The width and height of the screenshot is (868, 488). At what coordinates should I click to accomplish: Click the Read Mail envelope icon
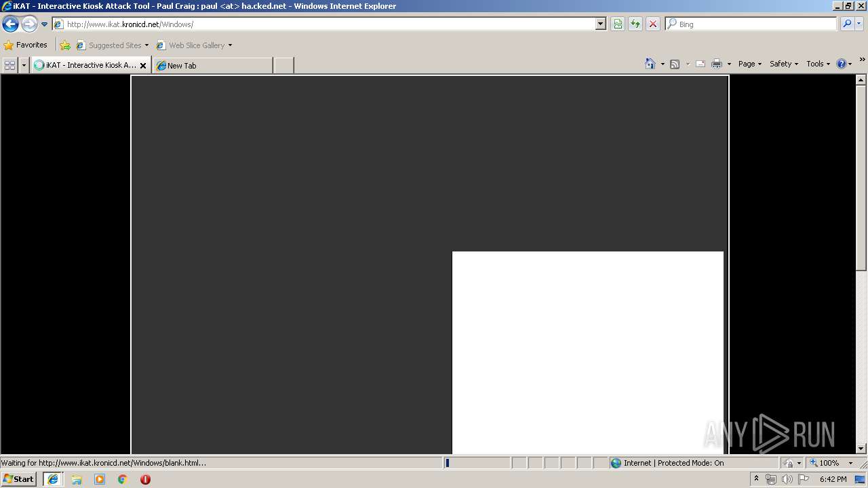point(701,64)
